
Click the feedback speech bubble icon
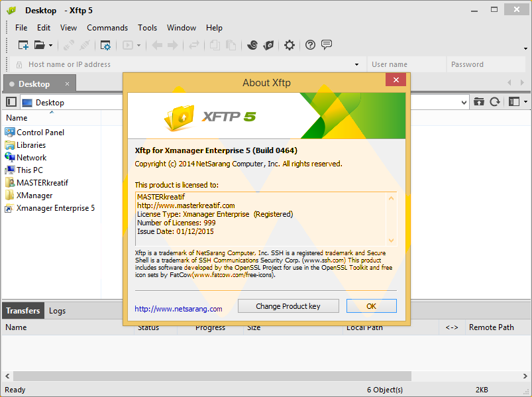(x=327, y=45)
